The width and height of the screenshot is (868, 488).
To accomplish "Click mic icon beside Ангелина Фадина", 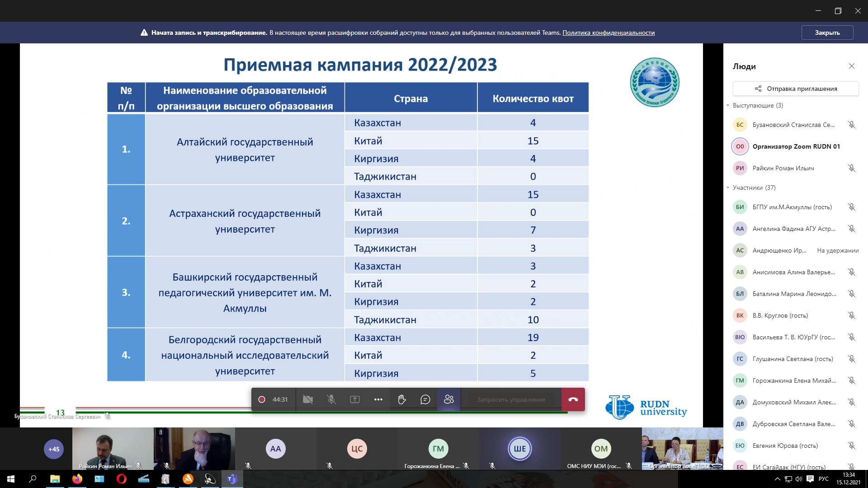I will [x=852, y=229].
